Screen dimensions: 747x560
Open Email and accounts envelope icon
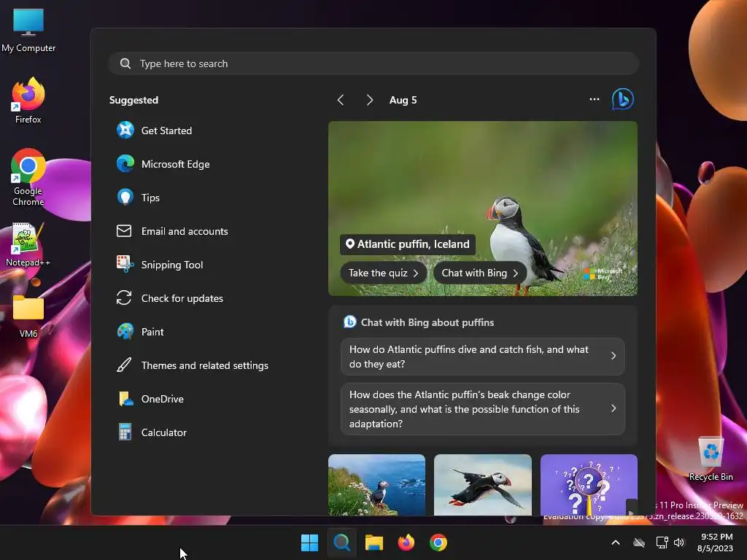pos(124,231)
